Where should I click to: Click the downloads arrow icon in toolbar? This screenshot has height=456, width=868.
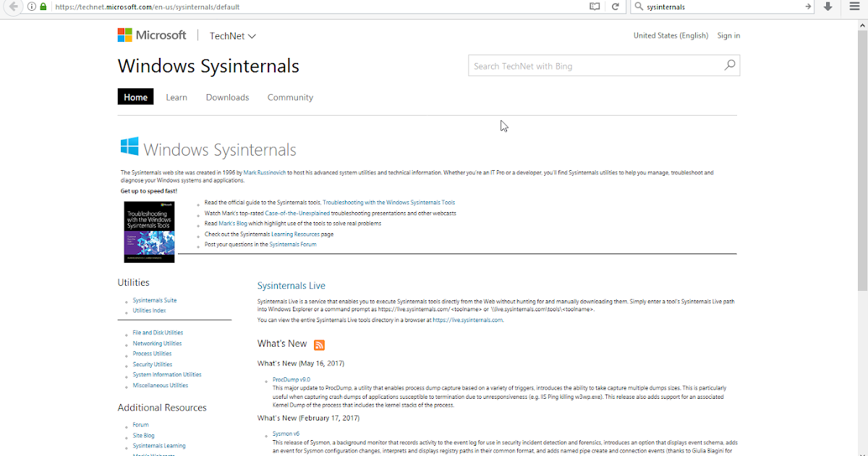pos(828,7)
